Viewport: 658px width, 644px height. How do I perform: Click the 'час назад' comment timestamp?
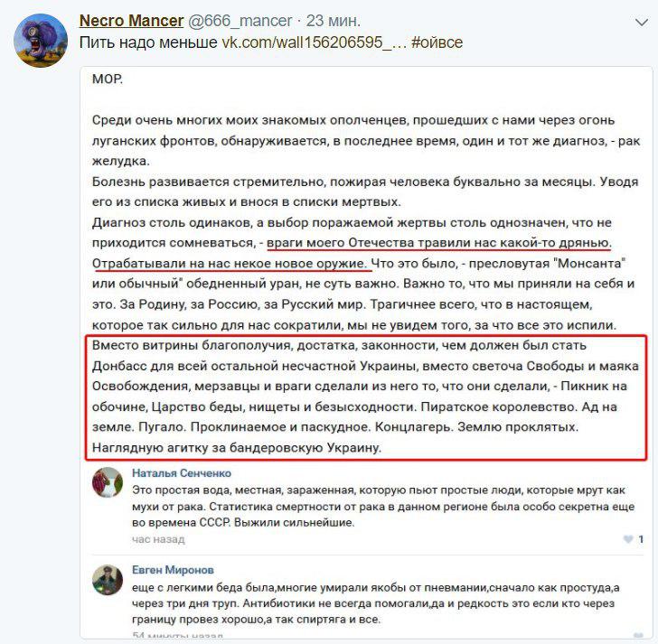(x=158, y=539)
